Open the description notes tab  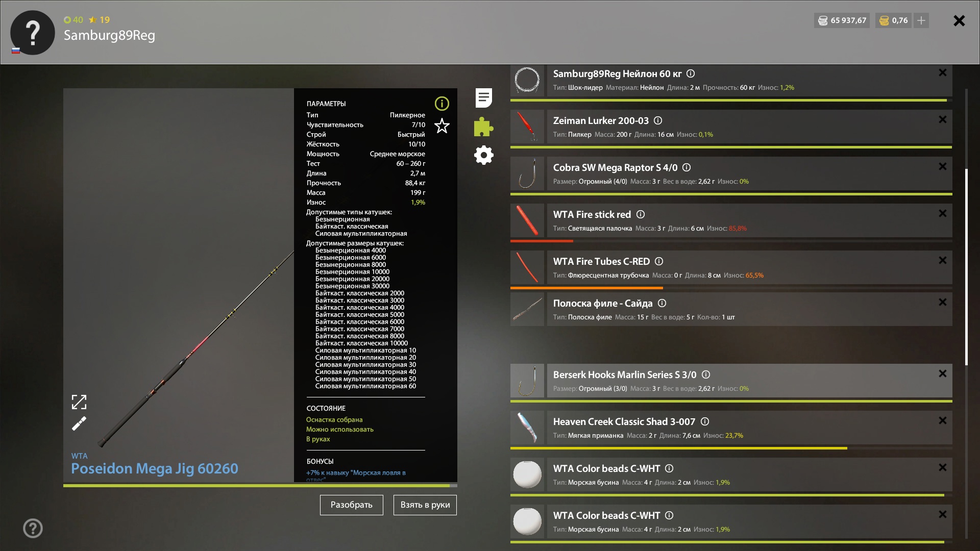click(483, 97)
